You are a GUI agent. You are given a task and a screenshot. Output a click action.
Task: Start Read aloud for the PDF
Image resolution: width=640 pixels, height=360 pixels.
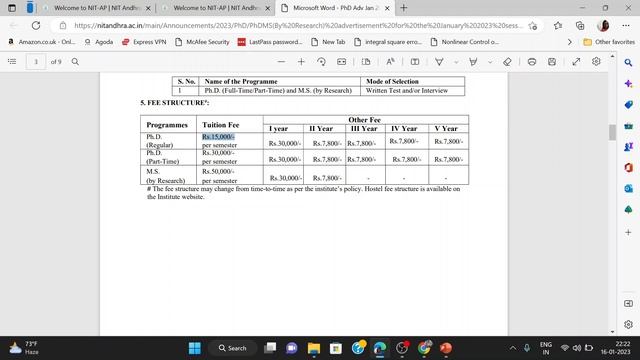pos(390,62)
